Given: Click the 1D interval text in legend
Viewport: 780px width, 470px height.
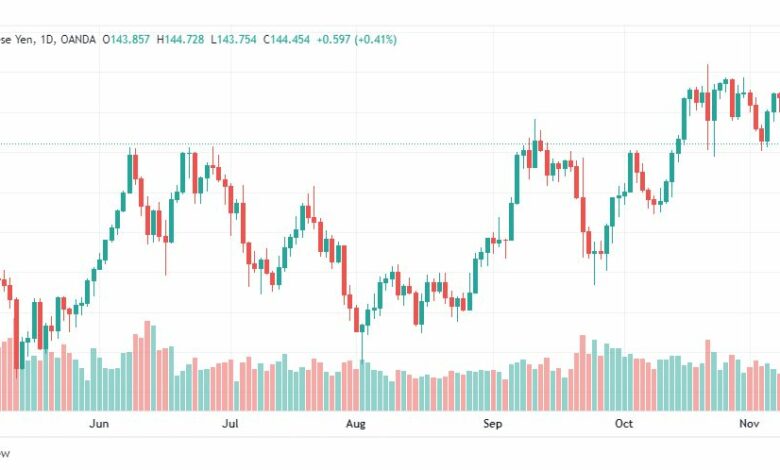Looking at the screenshot, I should (x=47, y=40).
